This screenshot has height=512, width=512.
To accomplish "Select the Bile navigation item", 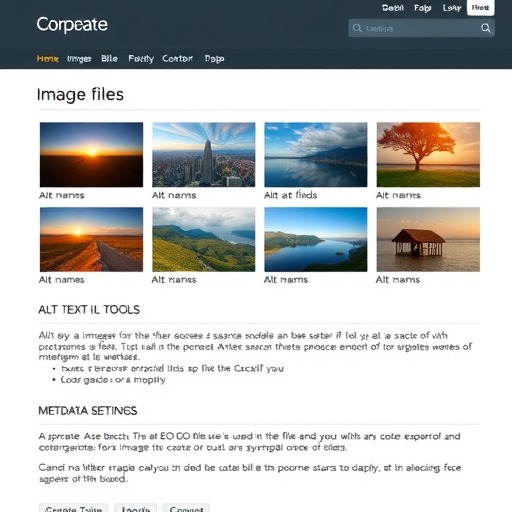I will point(109,59).
